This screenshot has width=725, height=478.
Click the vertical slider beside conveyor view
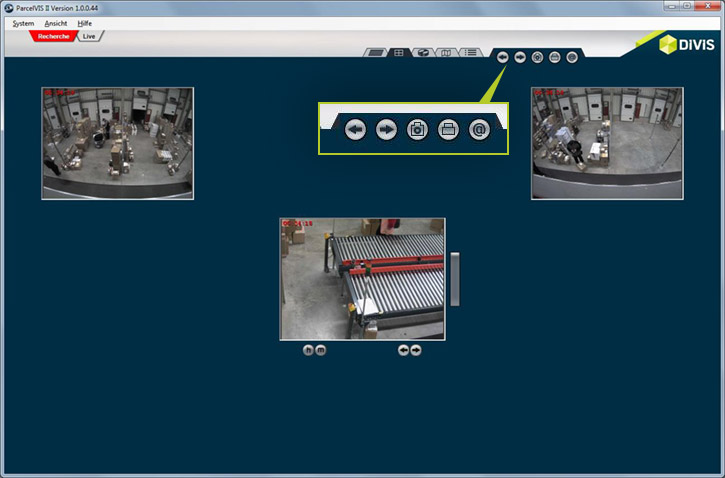click(x=455, y=279)
